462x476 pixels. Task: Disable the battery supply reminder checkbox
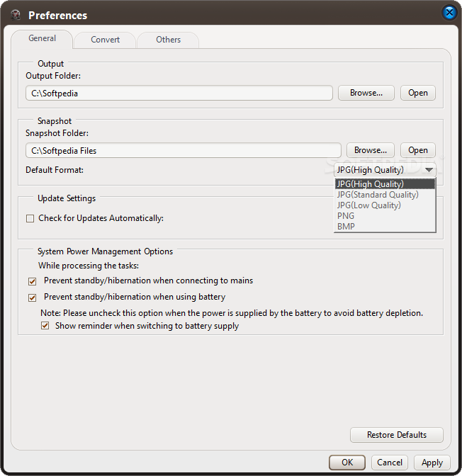[x=45, y=327]
